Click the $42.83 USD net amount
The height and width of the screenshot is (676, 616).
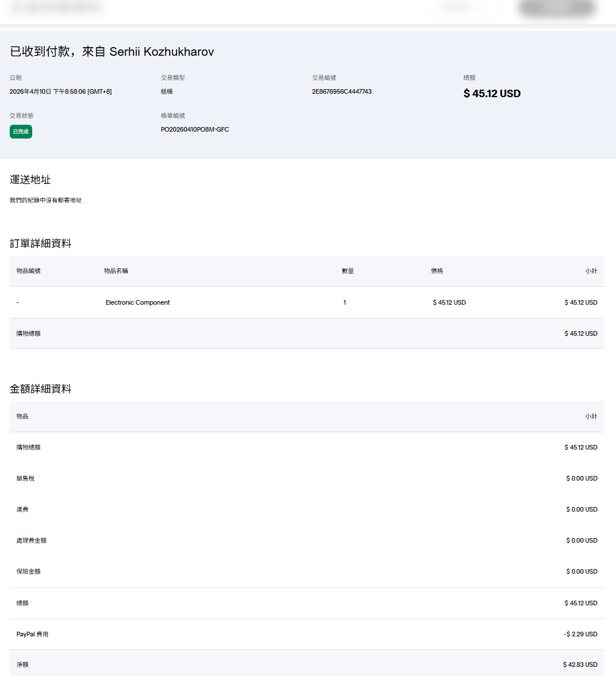tap(580, 665)
